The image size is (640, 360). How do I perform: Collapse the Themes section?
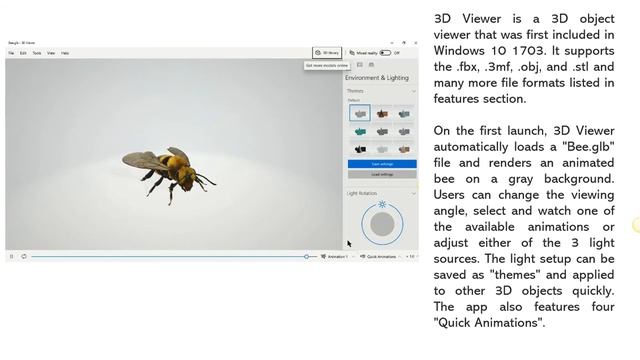[413, 91]
